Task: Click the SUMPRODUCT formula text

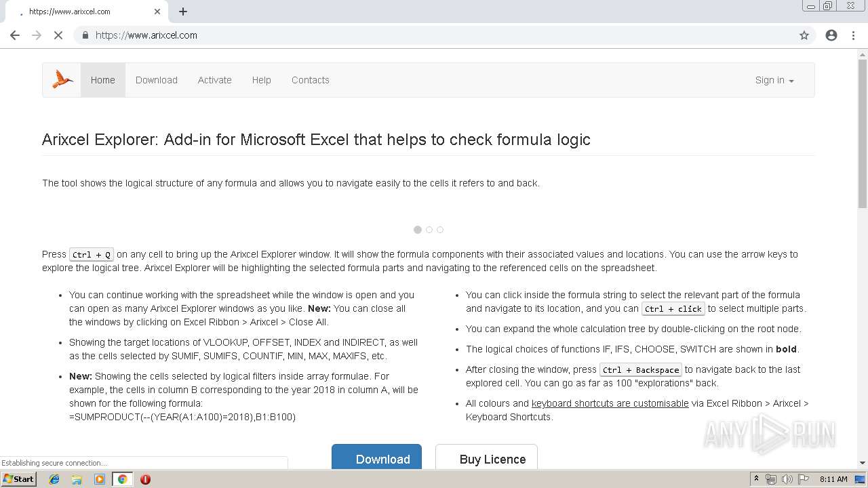Action: (182, 417)
